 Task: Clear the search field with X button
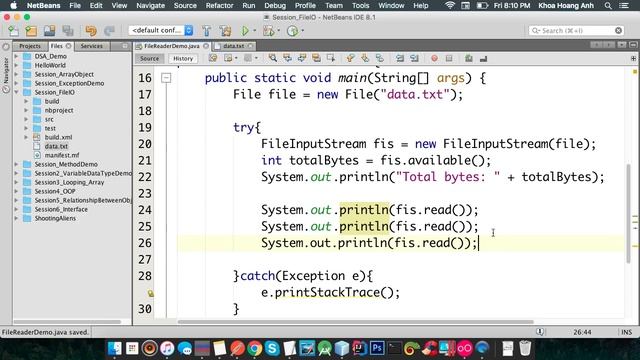point(618,31)
